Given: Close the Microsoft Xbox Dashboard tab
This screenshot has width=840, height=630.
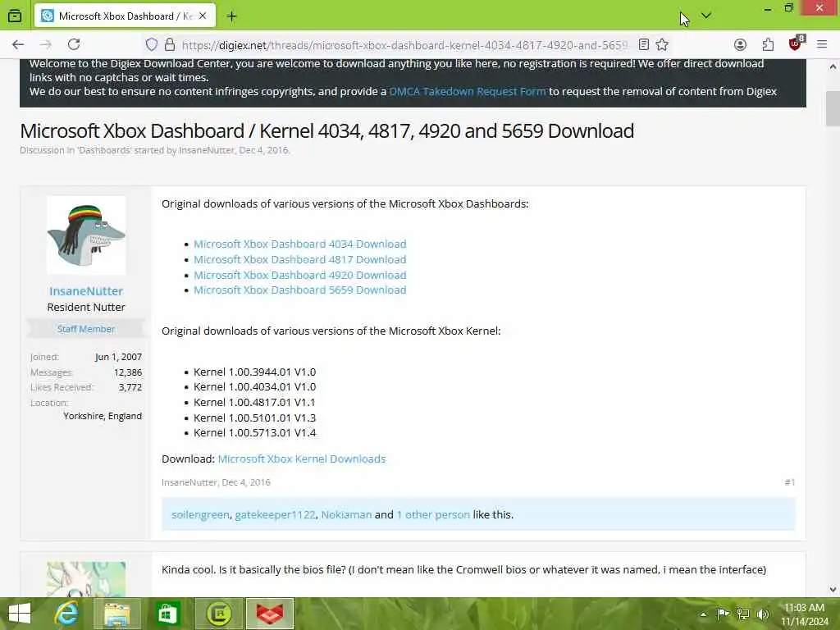Looking at the screenshot, I should (203, 16).
